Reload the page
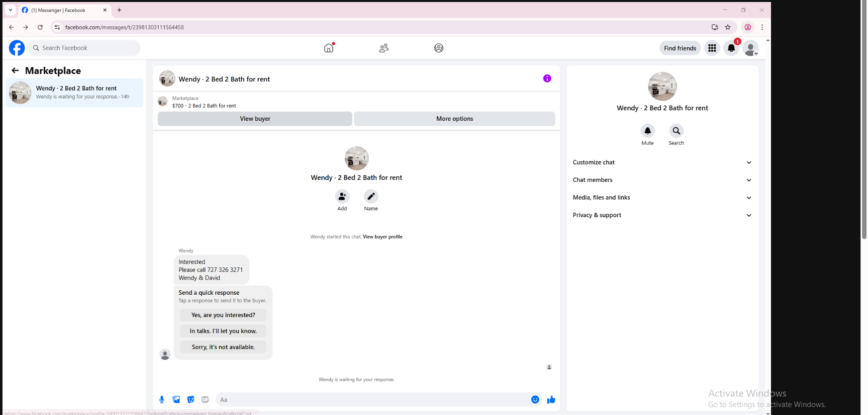Image resolution: width=868 pixels, height=415 pixels. tap(40, 27)
